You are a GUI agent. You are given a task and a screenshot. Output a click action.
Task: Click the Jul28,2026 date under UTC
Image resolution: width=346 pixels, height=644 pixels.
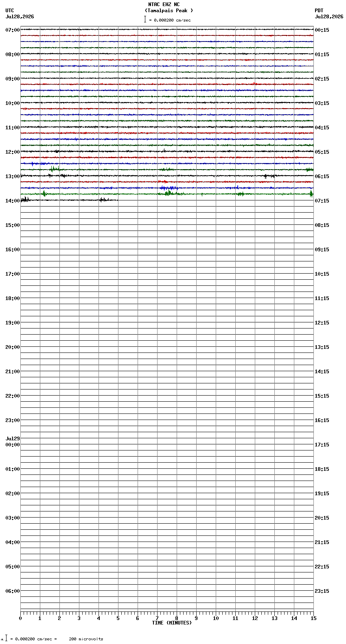[x=20, y=17]
